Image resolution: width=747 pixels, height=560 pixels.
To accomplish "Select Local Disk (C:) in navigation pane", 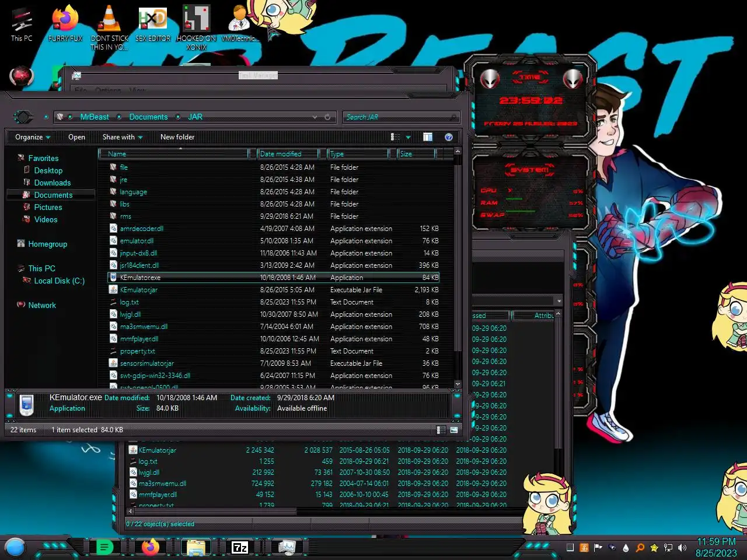I will tap(59, 281).
